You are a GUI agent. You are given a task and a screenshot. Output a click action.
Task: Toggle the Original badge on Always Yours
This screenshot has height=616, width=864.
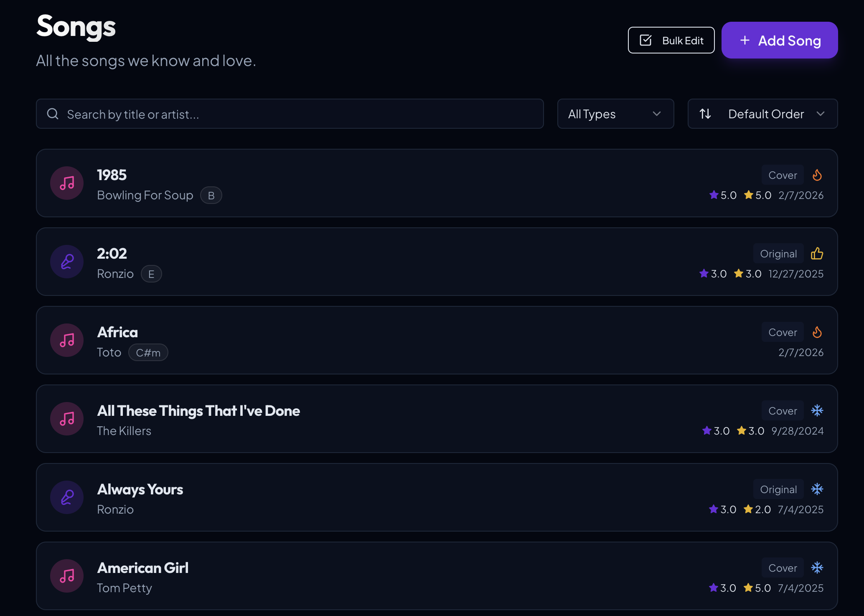(x=778, y=489)
